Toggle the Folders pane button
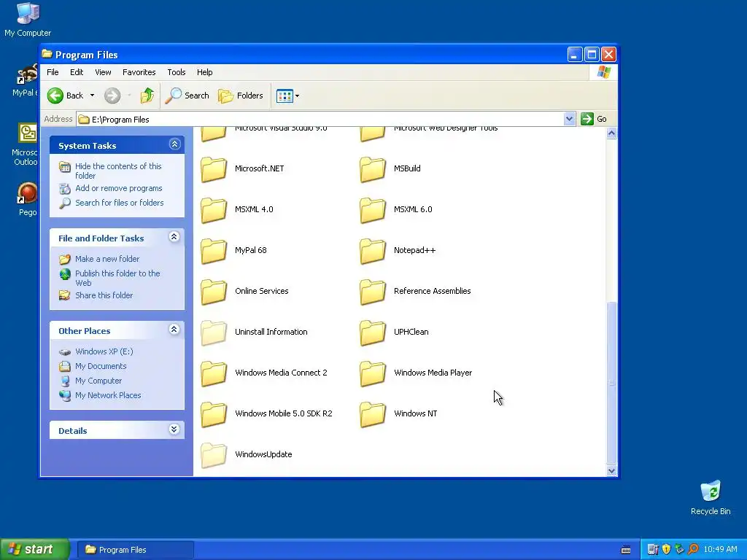 pos(241,96)
